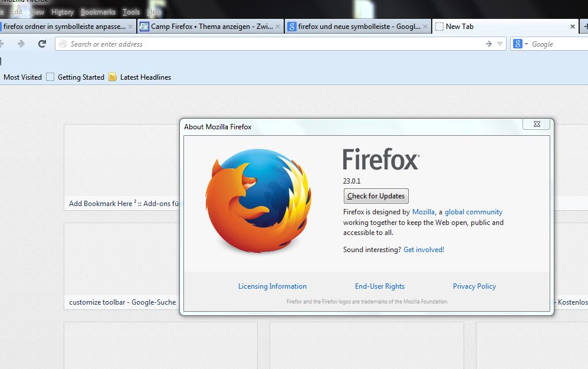Click the Latest Headlines feed icon

coord(113,77)
